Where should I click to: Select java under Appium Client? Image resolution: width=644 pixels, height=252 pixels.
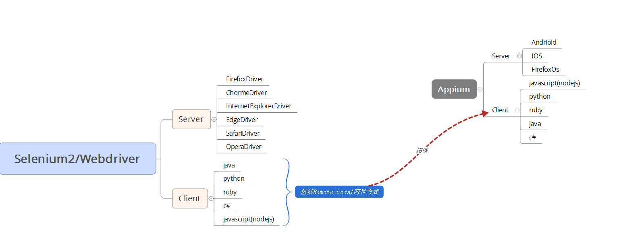coord(535,124)
